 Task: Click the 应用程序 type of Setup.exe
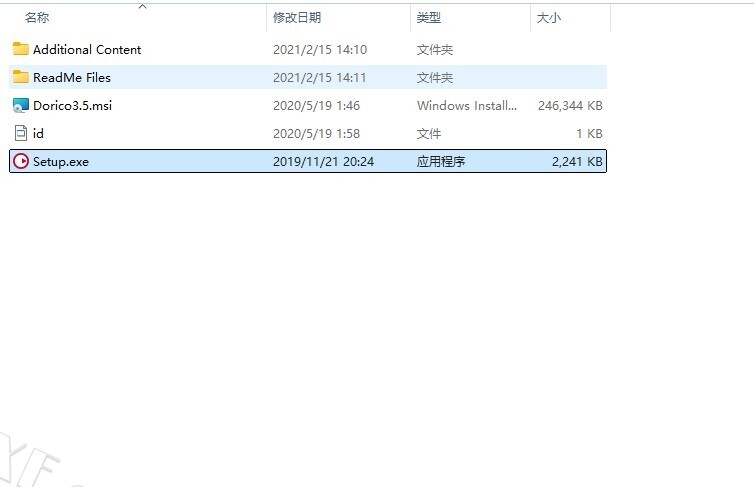(x=441, y=161)
